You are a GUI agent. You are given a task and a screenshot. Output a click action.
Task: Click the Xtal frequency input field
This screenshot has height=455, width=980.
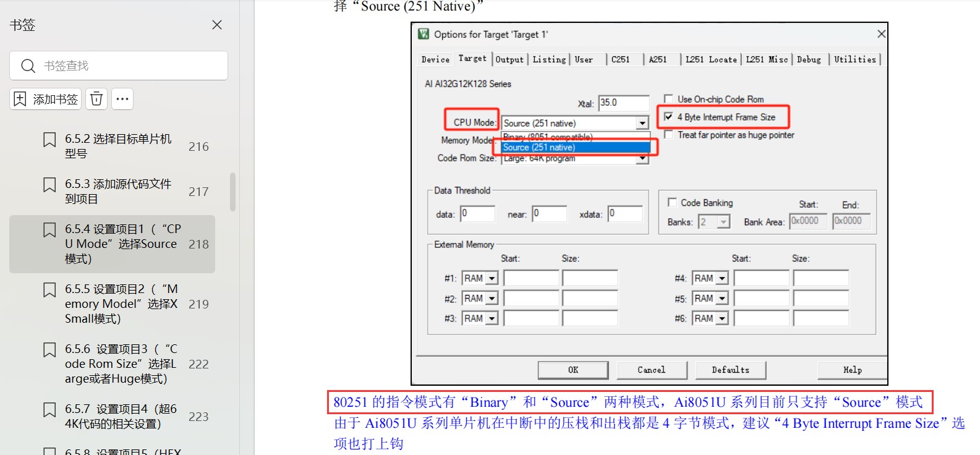(624, 103)
